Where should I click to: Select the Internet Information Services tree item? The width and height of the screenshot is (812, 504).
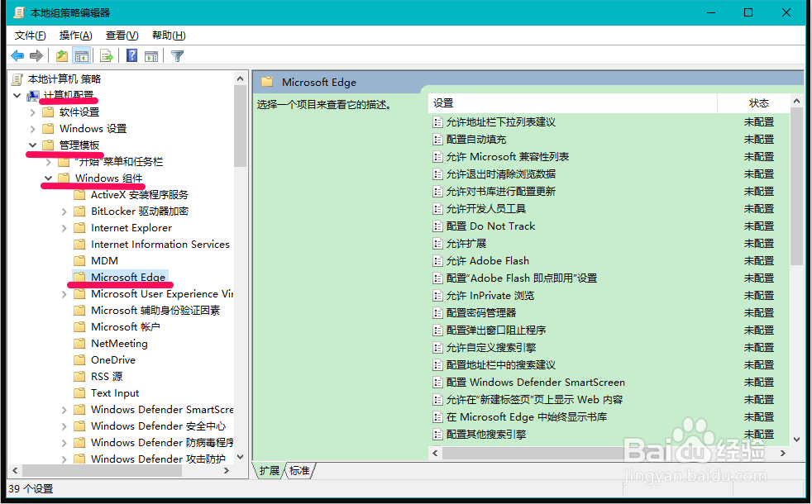click(160, 245)
